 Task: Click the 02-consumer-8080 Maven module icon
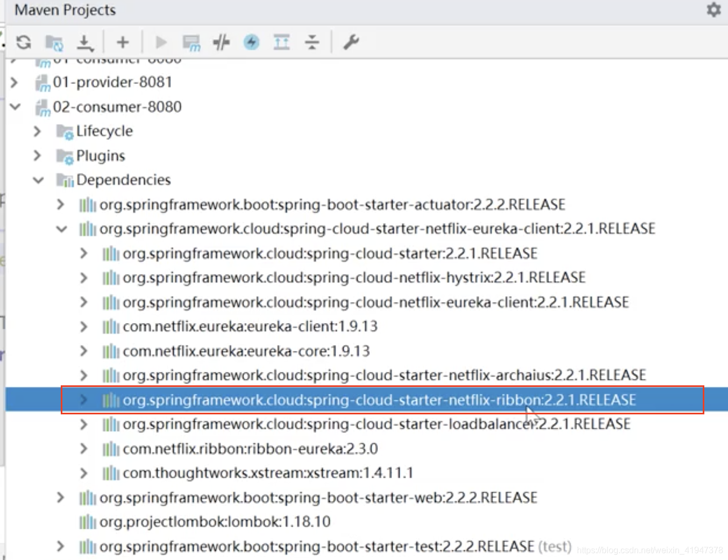(42, 107)
